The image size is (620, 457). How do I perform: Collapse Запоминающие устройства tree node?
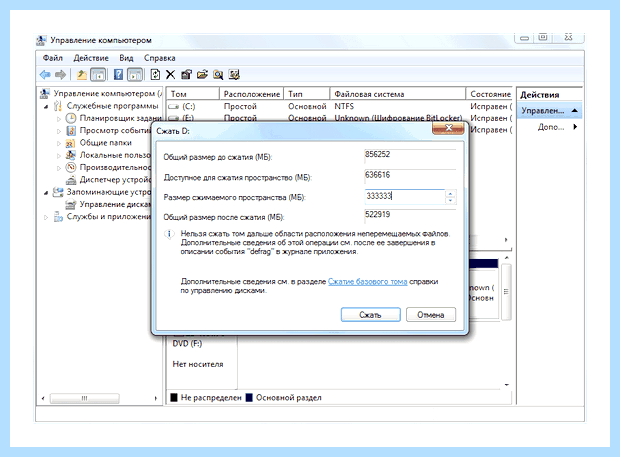(x=46, y=193)
